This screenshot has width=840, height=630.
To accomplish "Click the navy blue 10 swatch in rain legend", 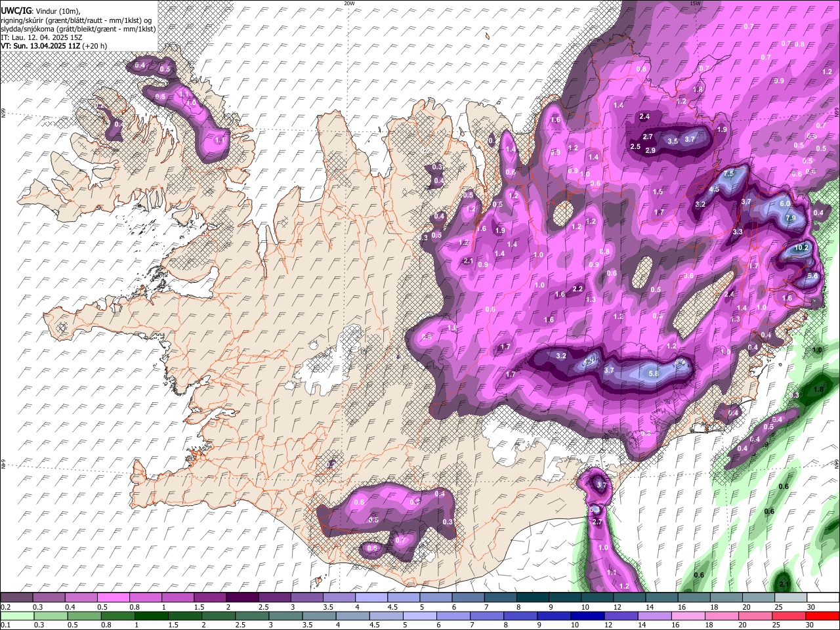I will (587, 616).
